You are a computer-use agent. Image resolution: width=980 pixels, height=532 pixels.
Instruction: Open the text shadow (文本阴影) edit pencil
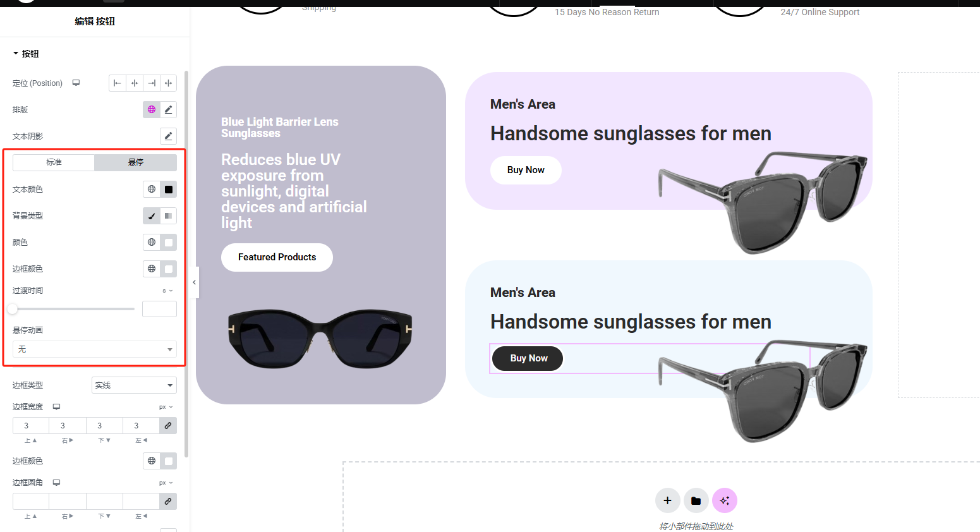tap(168, 136)
